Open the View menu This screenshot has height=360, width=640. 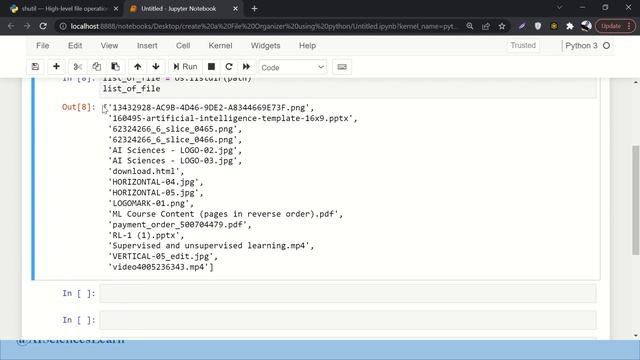[109, 46]
